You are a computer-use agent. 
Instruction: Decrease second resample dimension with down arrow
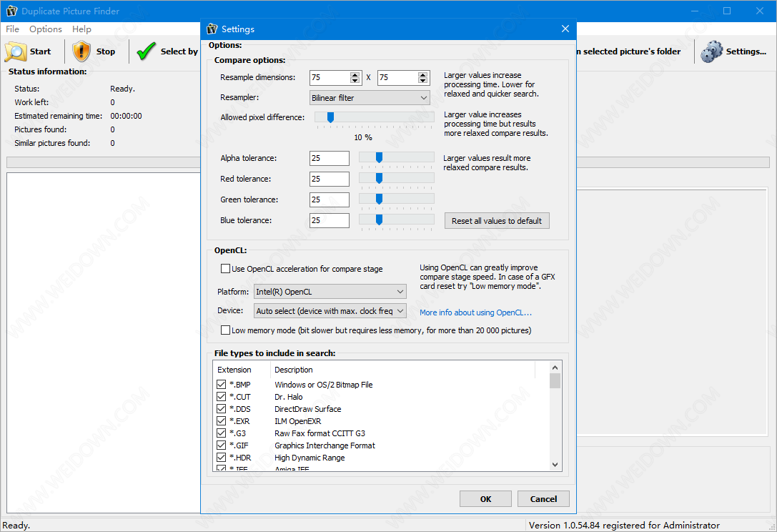click(422, 80)
